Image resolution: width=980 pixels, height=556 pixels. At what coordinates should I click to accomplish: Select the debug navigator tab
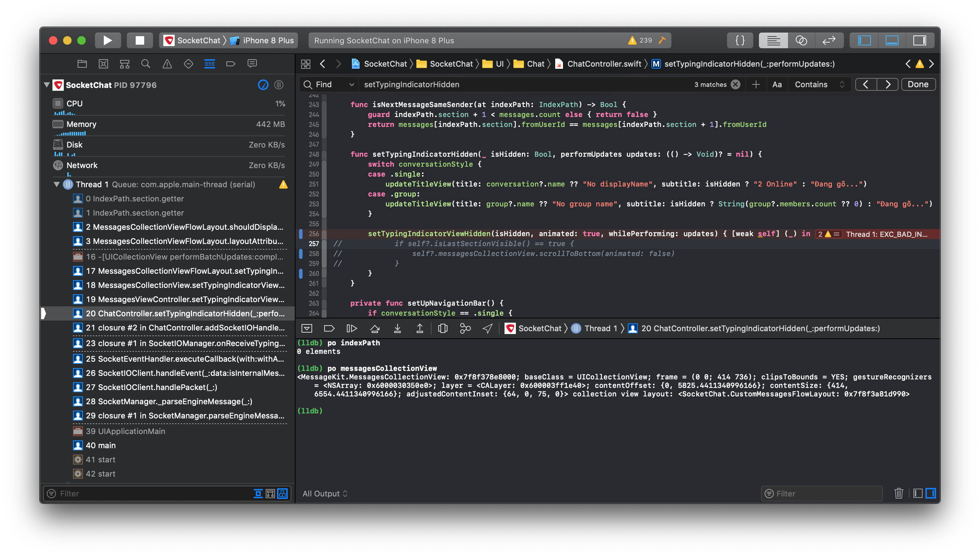pyautogui.click(x=210, y=64)
